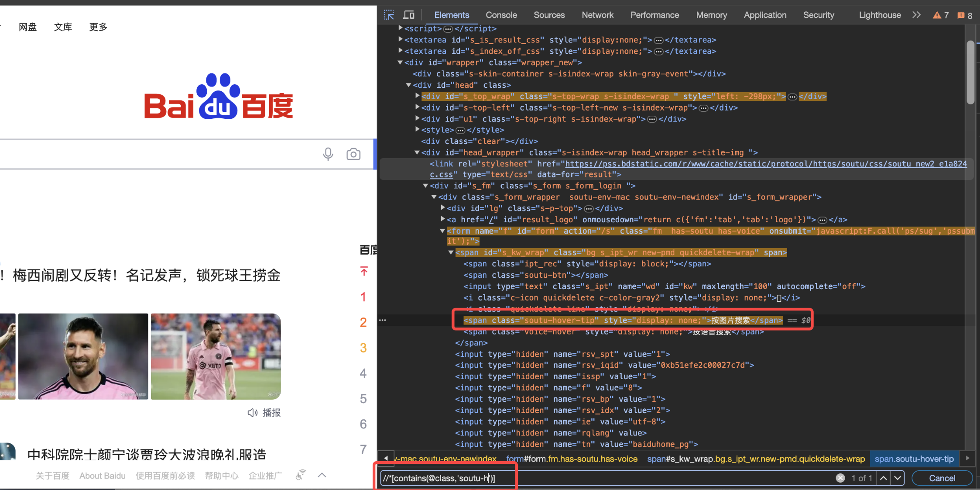This screenshot has width=980, height=490.
Task: Click the smiling Messi photo thumbnail
Action: 83,356
